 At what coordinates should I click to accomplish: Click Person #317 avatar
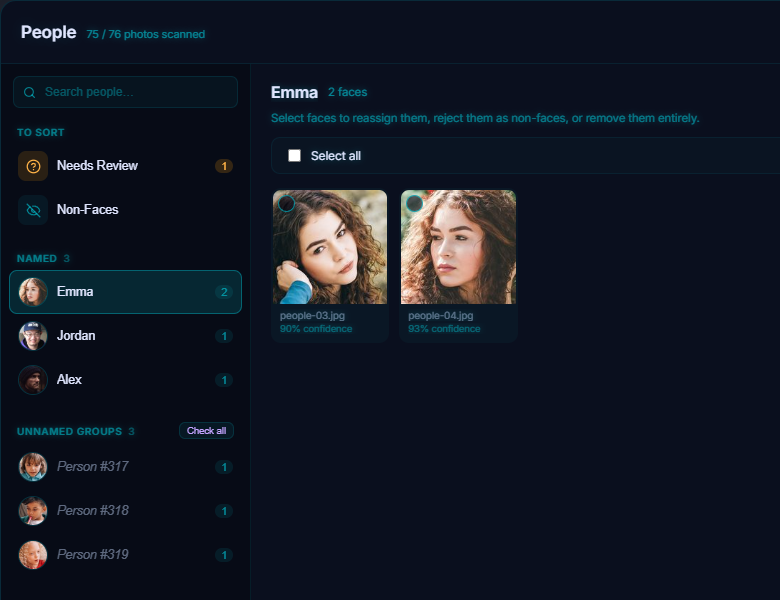[33, 467]
